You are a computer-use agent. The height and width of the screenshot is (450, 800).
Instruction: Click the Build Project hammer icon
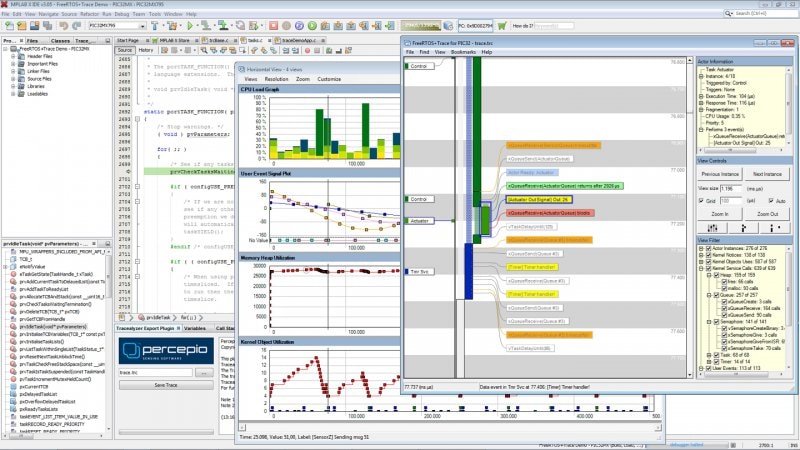[x=154, y=26]
